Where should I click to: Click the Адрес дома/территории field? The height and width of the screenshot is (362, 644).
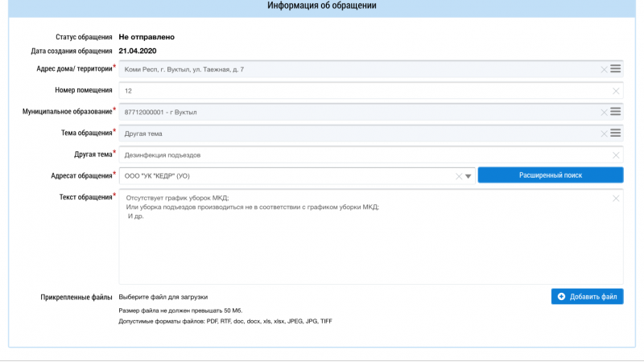click(371, 69)
